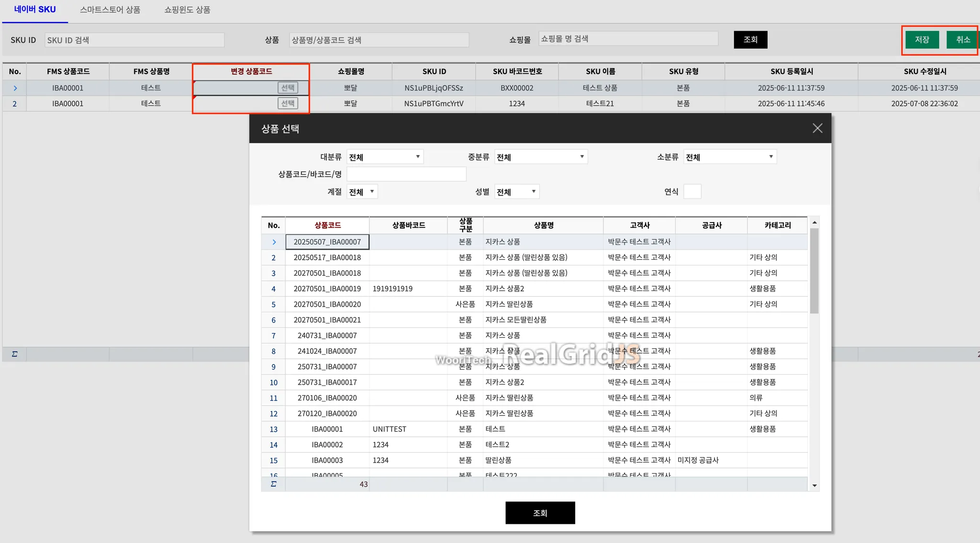Click the row indicator arrow in main grid row 1
Screen dimensions: 980x543
[15, 88]
